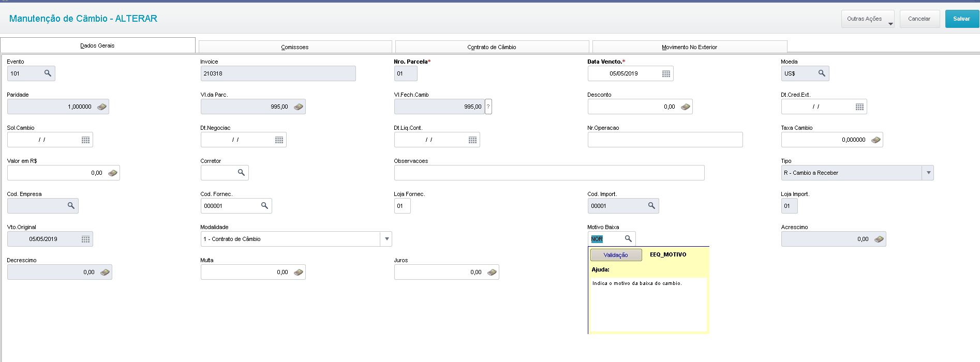The height and width of the screenshot is (362, 980).
Task: Click the Evento field search magnifier icon
Action: (x=48, y=73)
